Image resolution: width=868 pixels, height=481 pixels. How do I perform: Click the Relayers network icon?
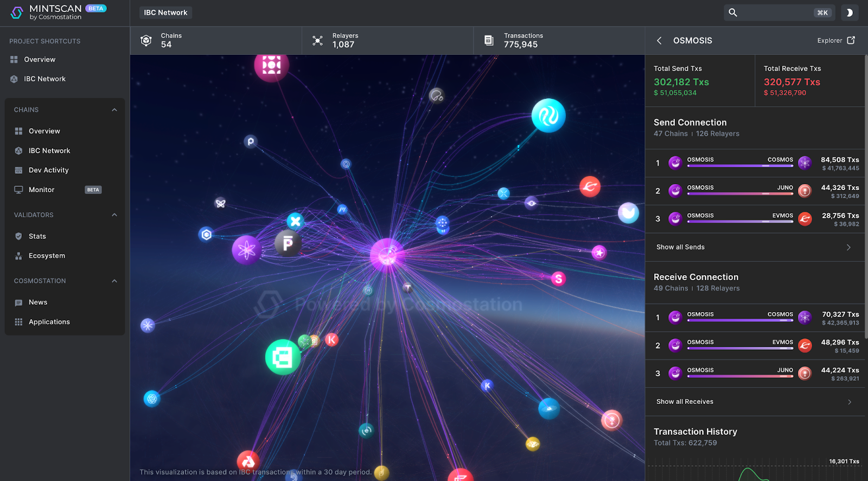[318, 41]
